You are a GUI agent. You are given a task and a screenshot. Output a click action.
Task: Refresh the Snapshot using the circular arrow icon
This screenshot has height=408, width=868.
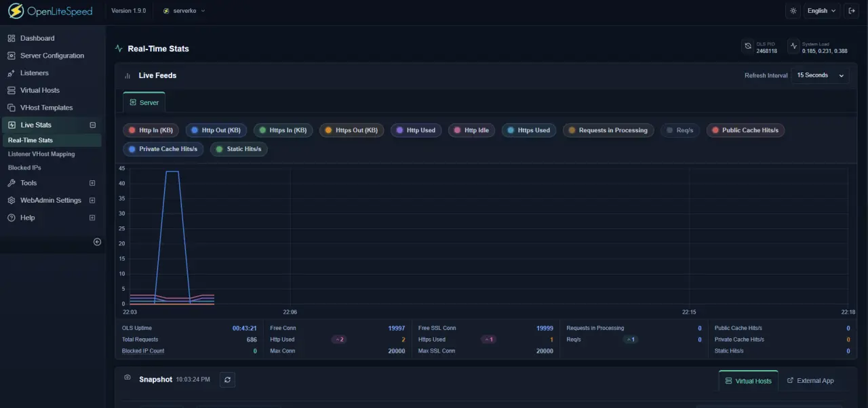tap(227, 380)
